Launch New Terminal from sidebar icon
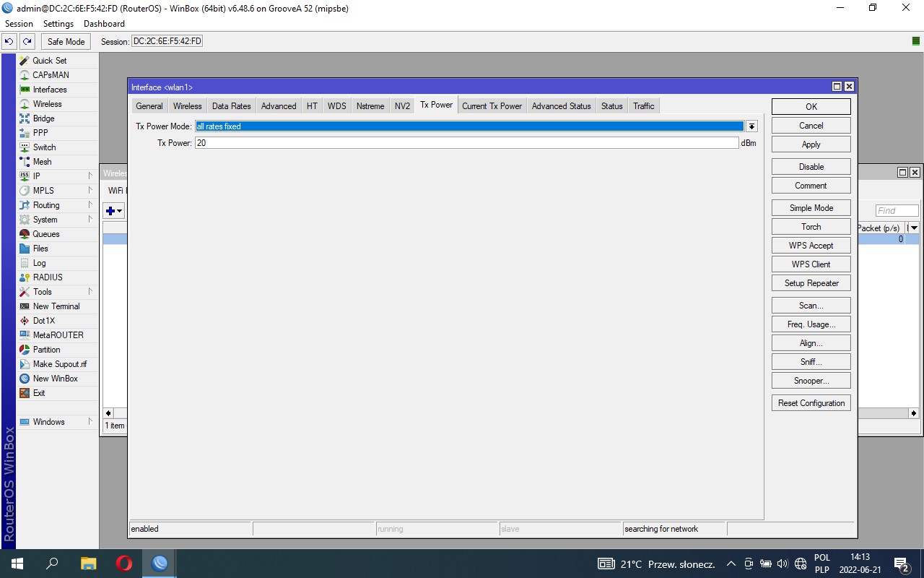The width and height of the screenshot is (924, 578). (x=25, y=306)
